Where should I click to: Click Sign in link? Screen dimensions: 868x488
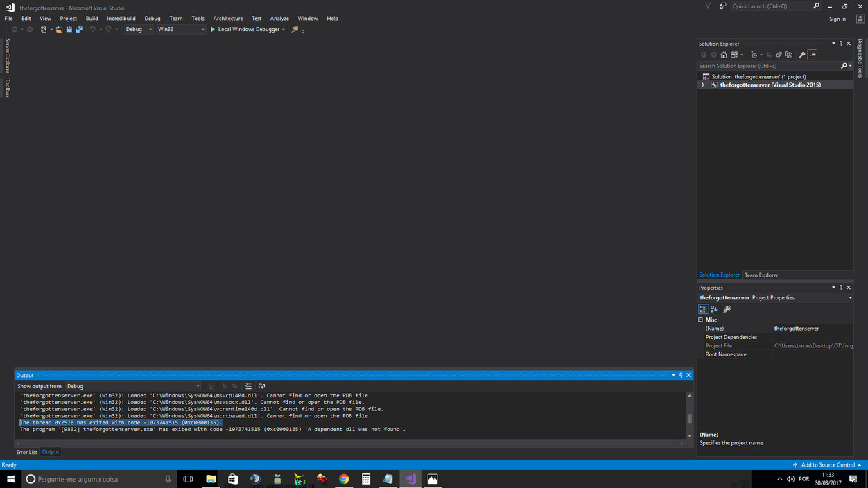[x=837, y=19]
